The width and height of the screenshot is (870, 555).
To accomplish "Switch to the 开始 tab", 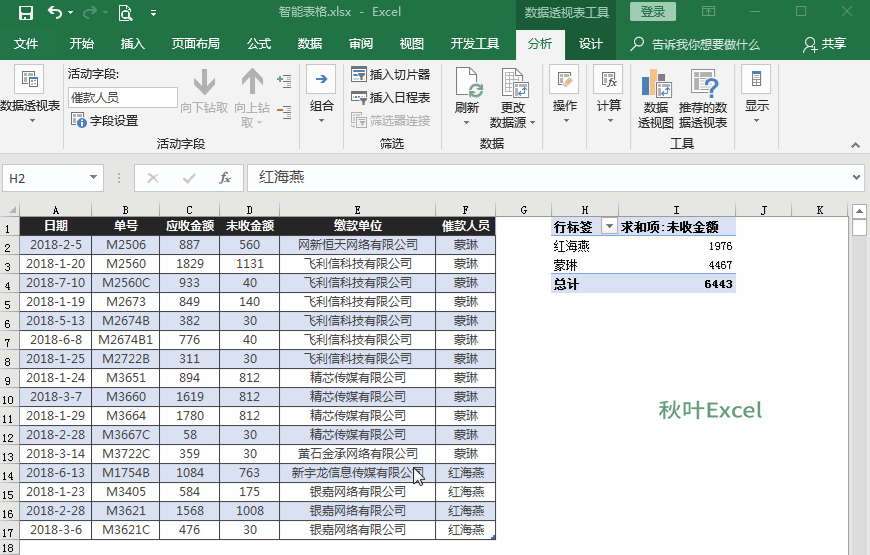I will (82, 44).
